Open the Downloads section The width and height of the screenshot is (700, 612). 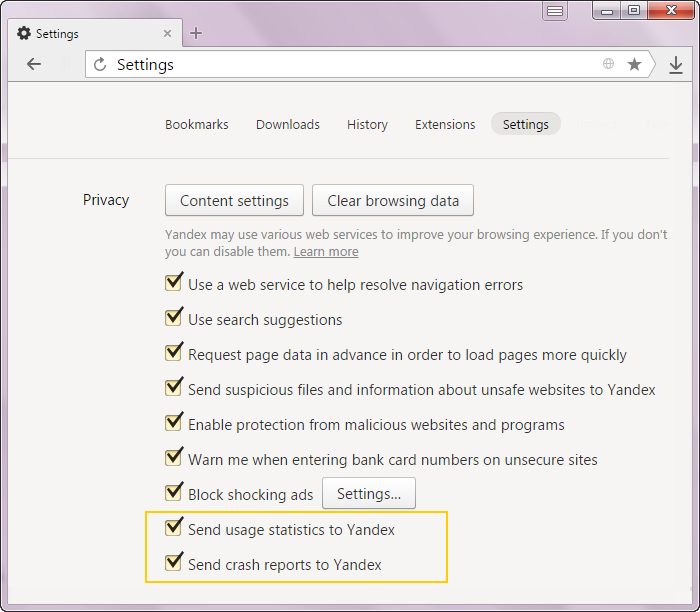click(x=288, y=124)
